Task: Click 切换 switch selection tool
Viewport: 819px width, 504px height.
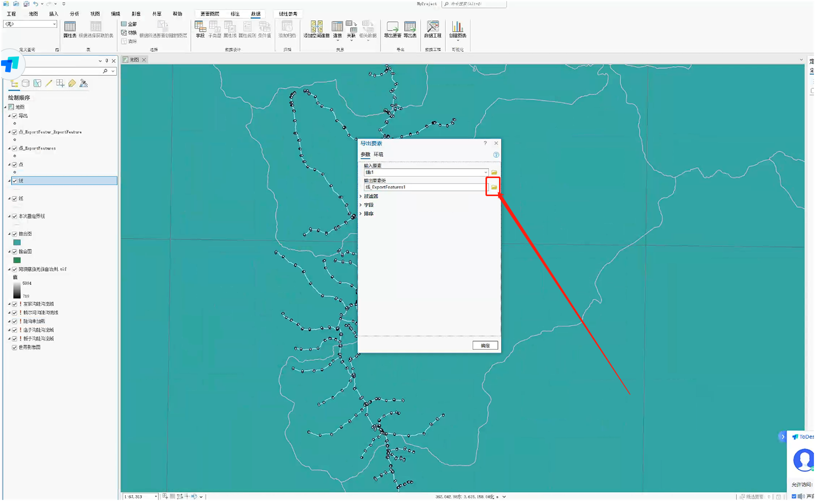Action: (129, 33)
